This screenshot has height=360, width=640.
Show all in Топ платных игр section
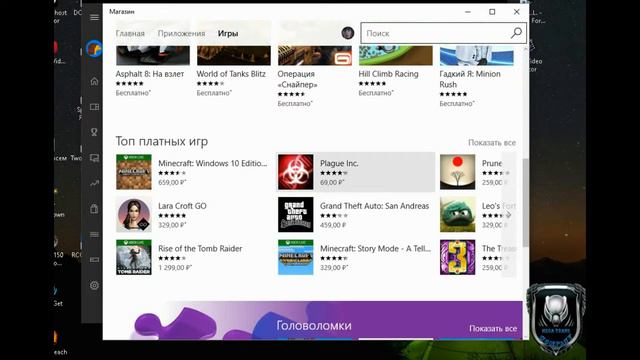point(492,142)
